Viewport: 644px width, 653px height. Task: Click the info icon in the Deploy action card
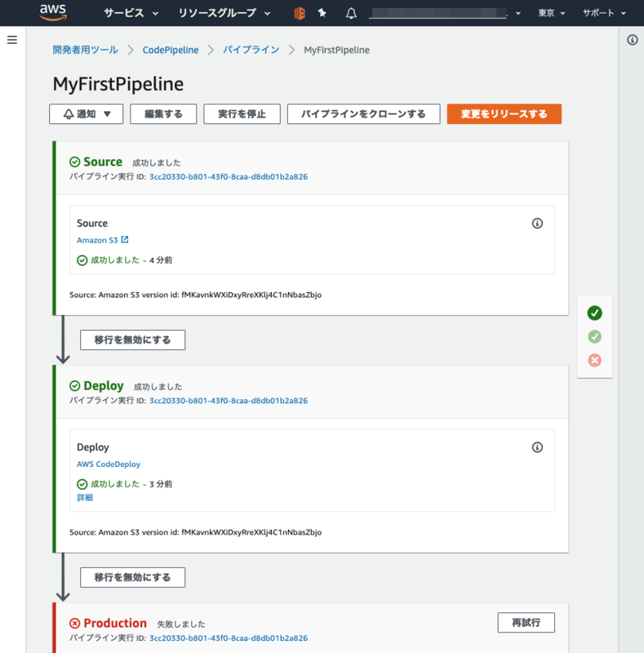coord(537,447)
